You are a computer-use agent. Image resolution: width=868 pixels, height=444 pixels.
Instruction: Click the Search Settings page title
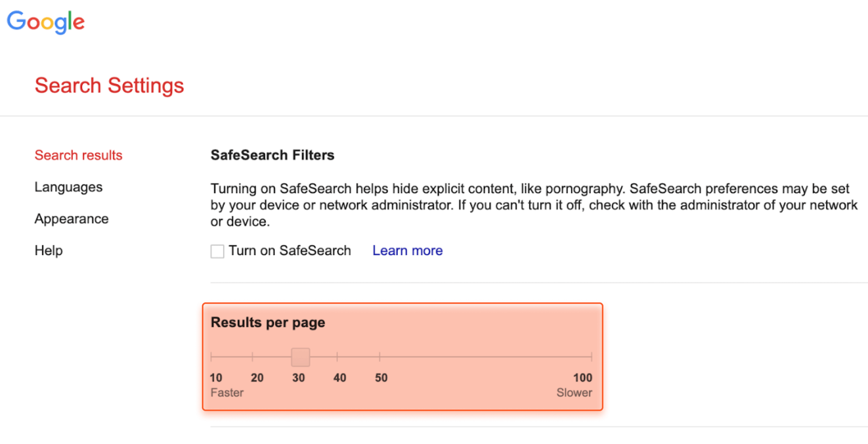[x=109, y=85]
